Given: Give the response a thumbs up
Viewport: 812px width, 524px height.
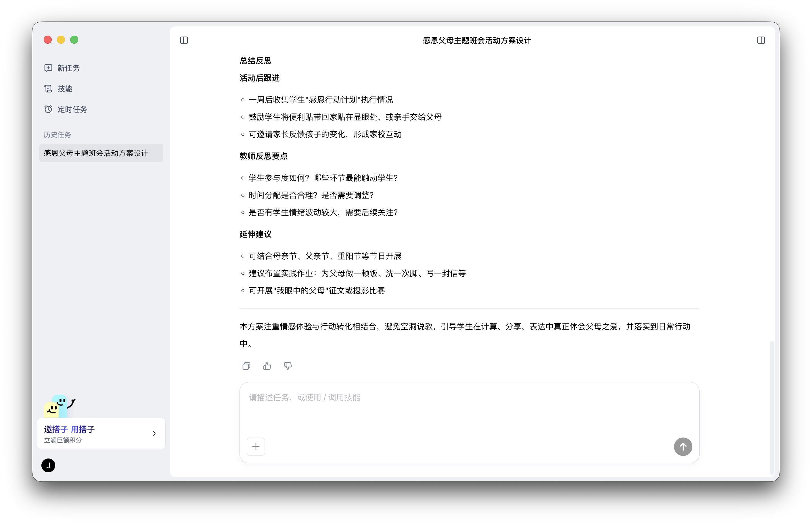Looking at the screenshot, I should point(267,366).
